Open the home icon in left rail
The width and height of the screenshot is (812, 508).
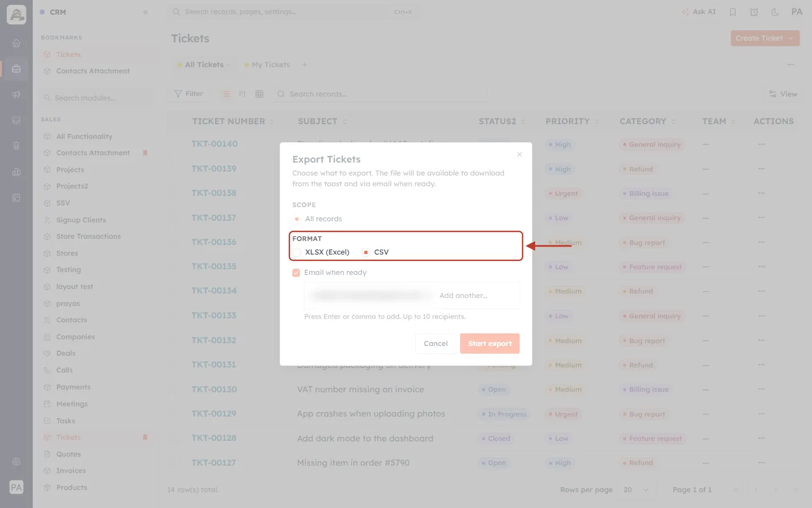(x=16, y=43)
